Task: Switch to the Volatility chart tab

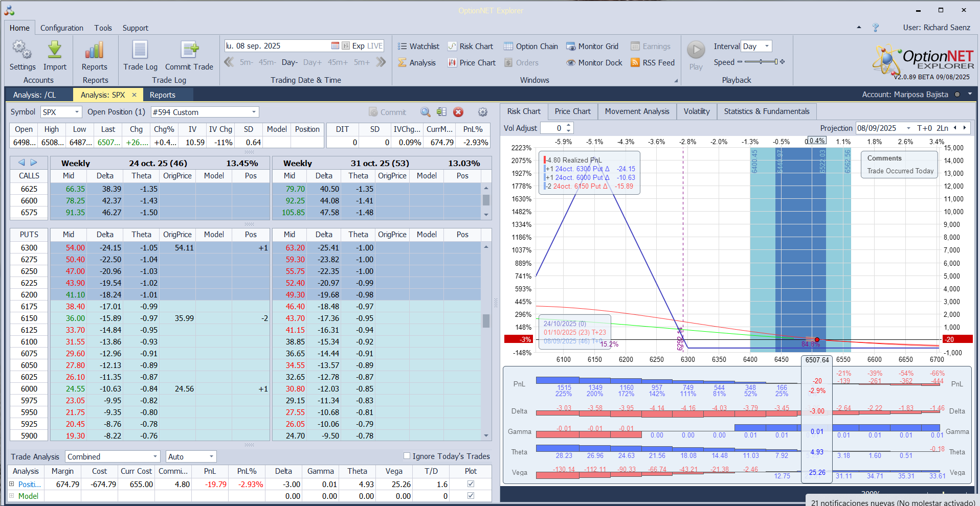Action: [x=697, y=111]
